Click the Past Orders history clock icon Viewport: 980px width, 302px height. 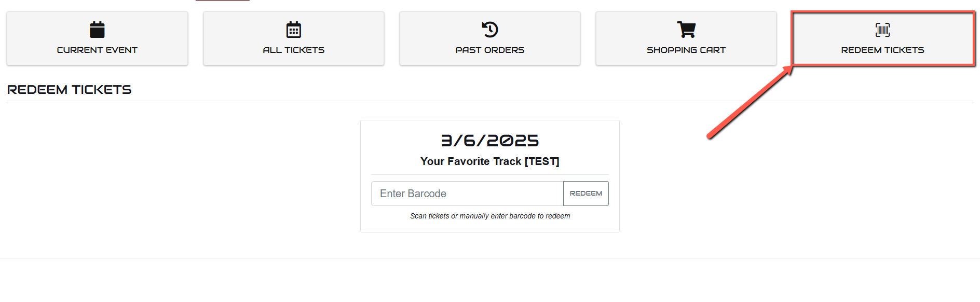490,30
